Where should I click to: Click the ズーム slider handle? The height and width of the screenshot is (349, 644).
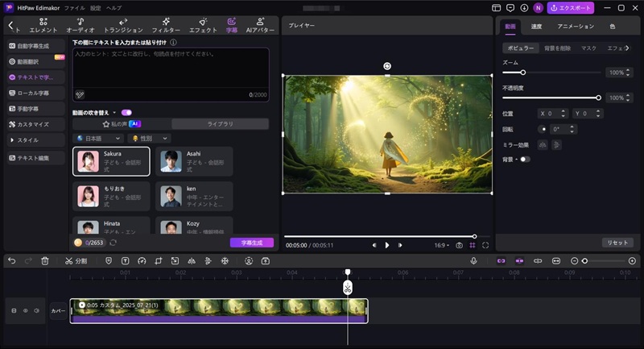[x=522, y=73]
